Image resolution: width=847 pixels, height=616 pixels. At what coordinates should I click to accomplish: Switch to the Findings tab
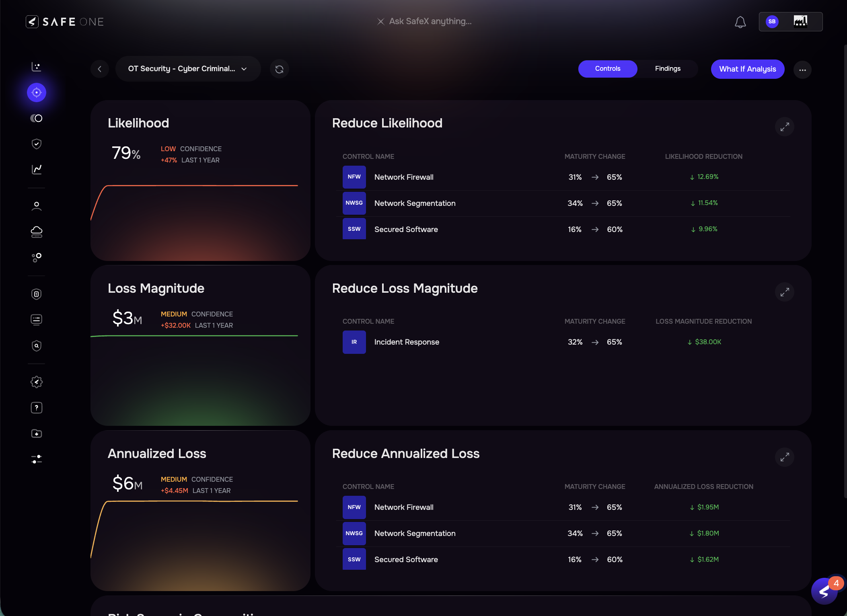[x=668, y=69]
